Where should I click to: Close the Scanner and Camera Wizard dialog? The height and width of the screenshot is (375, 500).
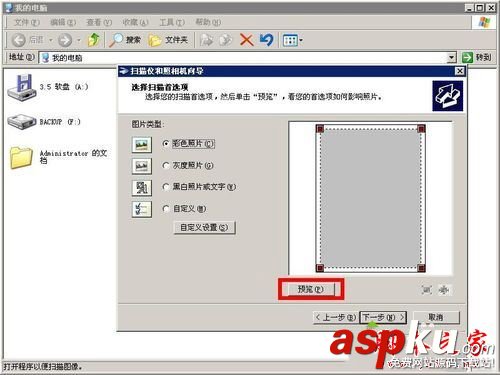(460, 71)
